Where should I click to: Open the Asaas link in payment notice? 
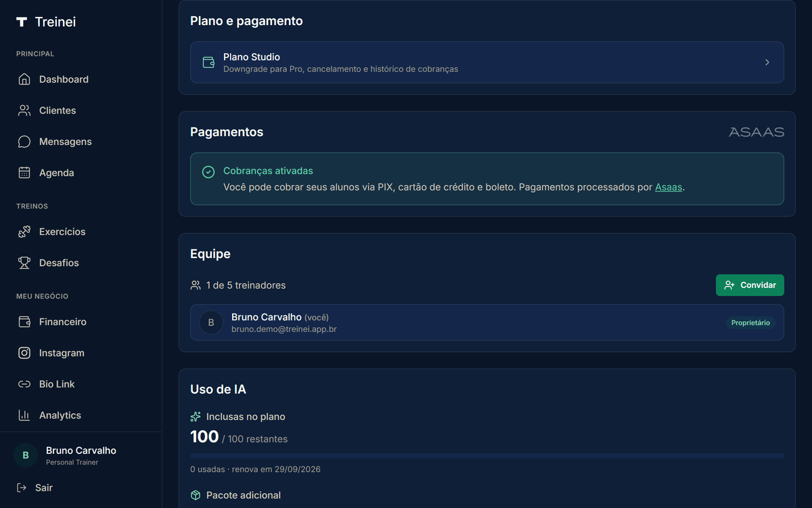coord(669,187)
